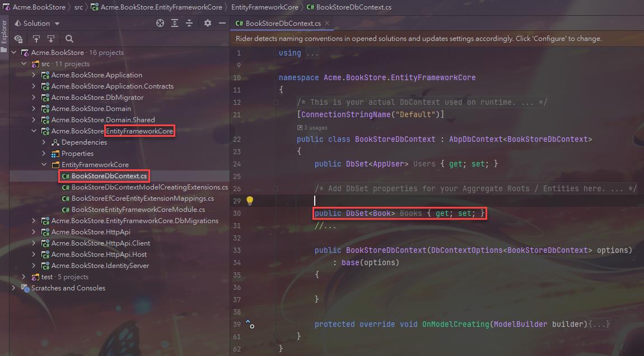Close the BookStoreDbContext.cs editor tab
Image resolution: width=644 pixels, height=356 pixels.
click(x=328, y=24)
